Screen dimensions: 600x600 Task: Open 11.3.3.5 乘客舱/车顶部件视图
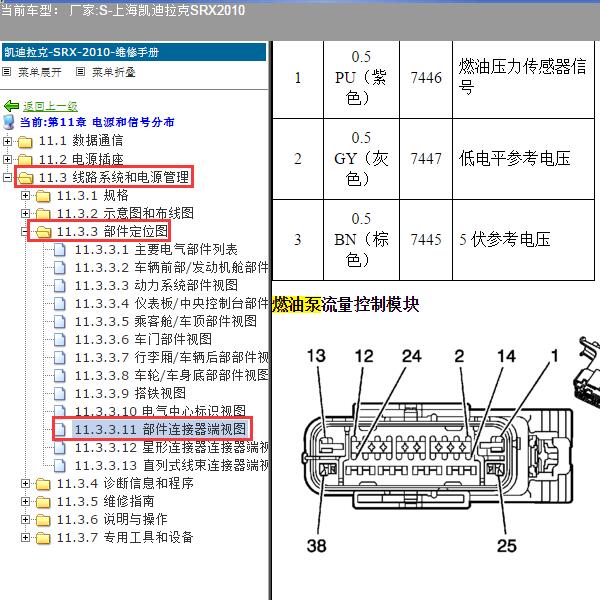pos(166,321)
